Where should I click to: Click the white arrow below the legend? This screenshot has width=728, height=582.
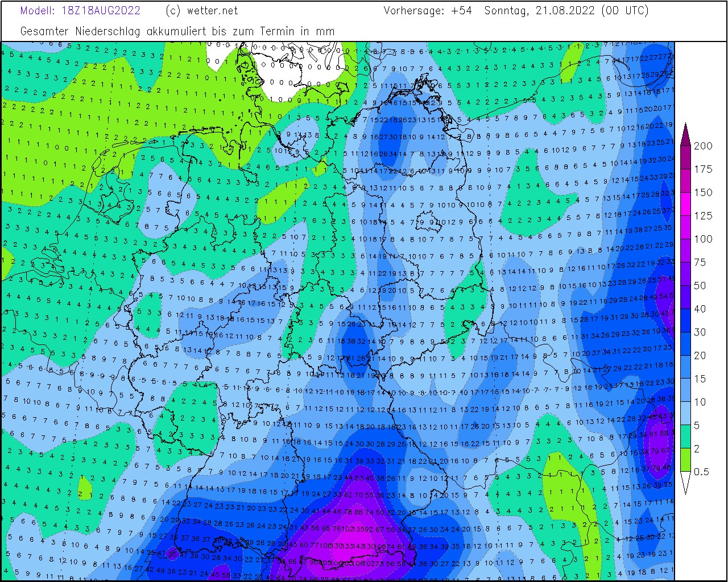click(685, 482)
